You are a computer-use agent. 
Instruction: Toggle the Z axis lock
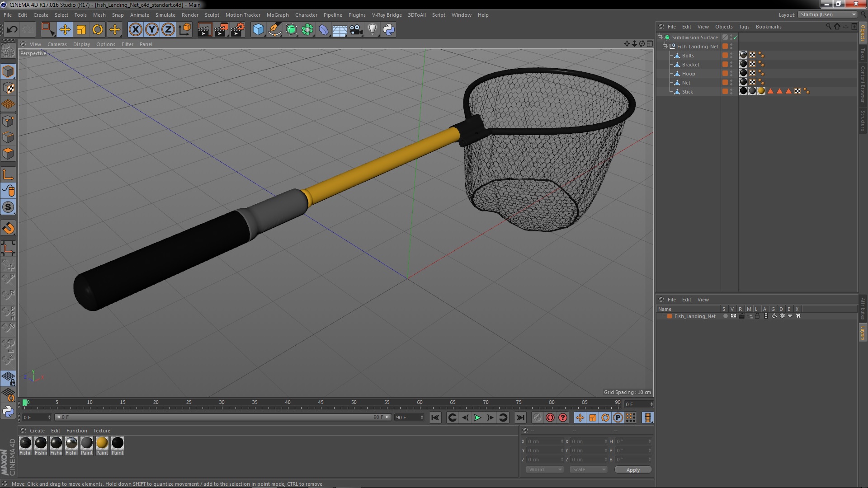pyautogui.click(x=168, y=30)
